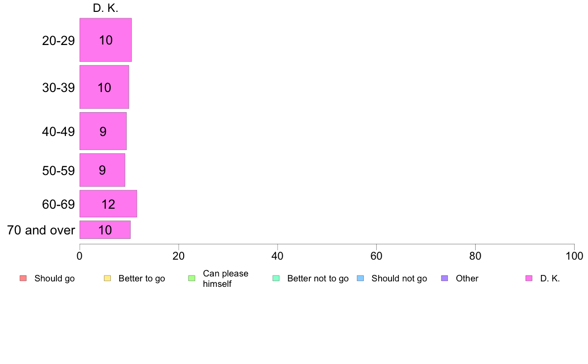The height and width of the screenshot is (364, 588).
Task: Select the 20-29 bar showing 10
Action: pyautogui.click(x=105, y=40)
